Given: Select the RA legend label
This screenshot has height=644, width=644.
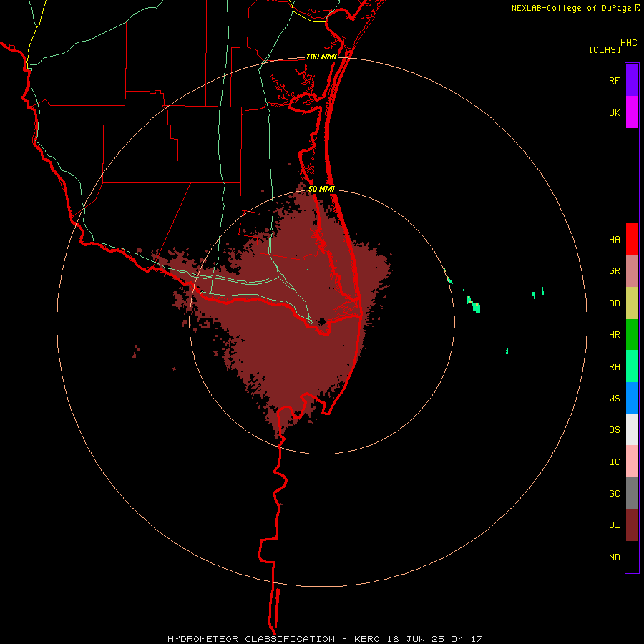Looking at the screenshot, I should pyautogui.click(x=614, y=367).
